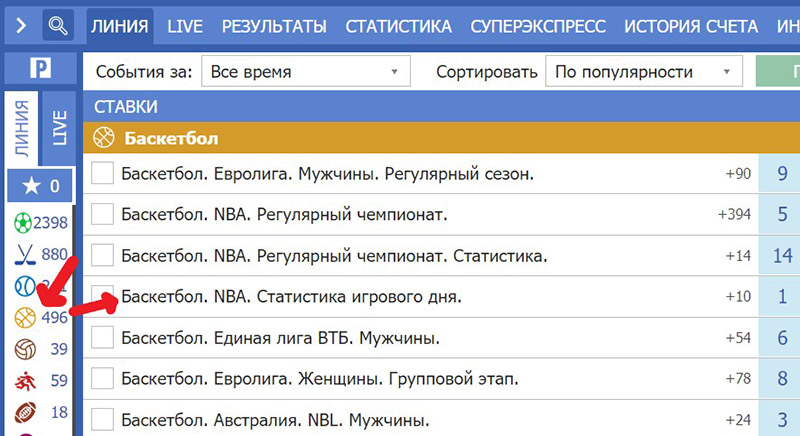The width and height of the screenshot is (800, 436).
Task: Open Баскетбол. Австралия. NBL. Мужчины.
Action: [276, 420]
